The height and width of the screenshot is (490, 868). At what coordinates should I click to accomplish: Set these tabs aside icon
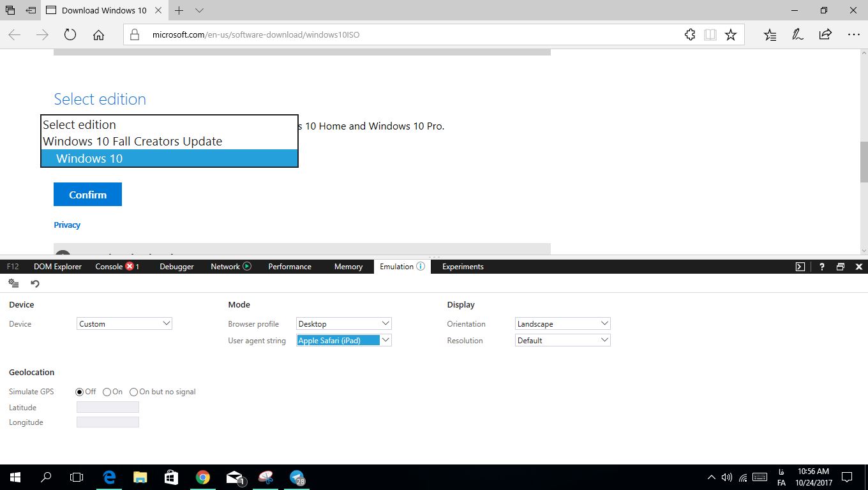30,10
